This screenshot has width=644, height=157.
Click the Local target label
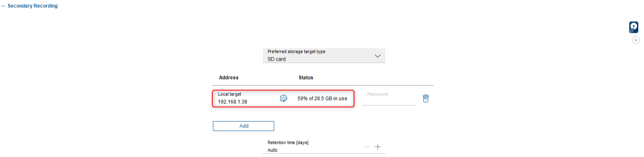coord(230,94)
